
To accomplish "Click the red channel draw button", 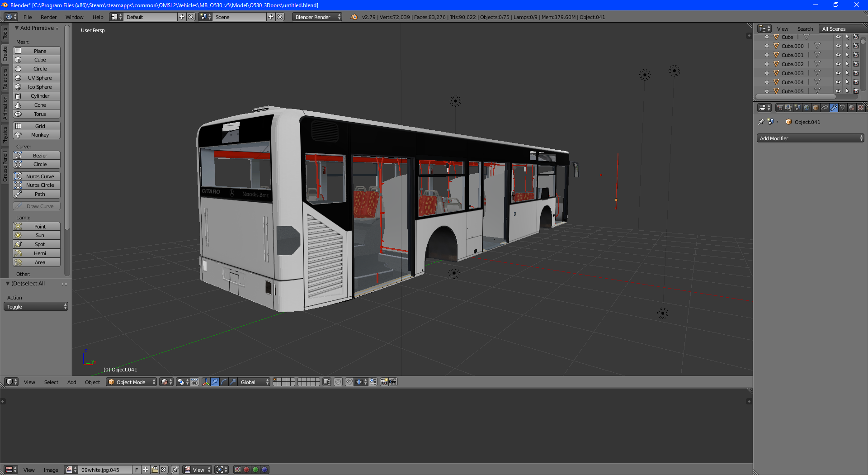I will 246,470.
